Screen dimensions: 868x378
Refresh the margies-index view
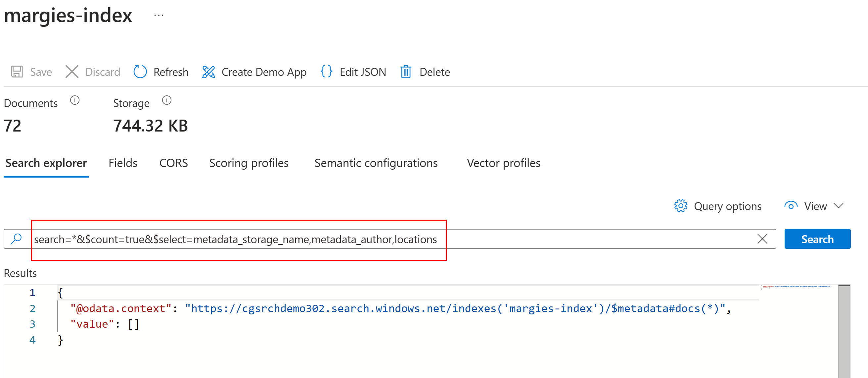coord(140,72)
